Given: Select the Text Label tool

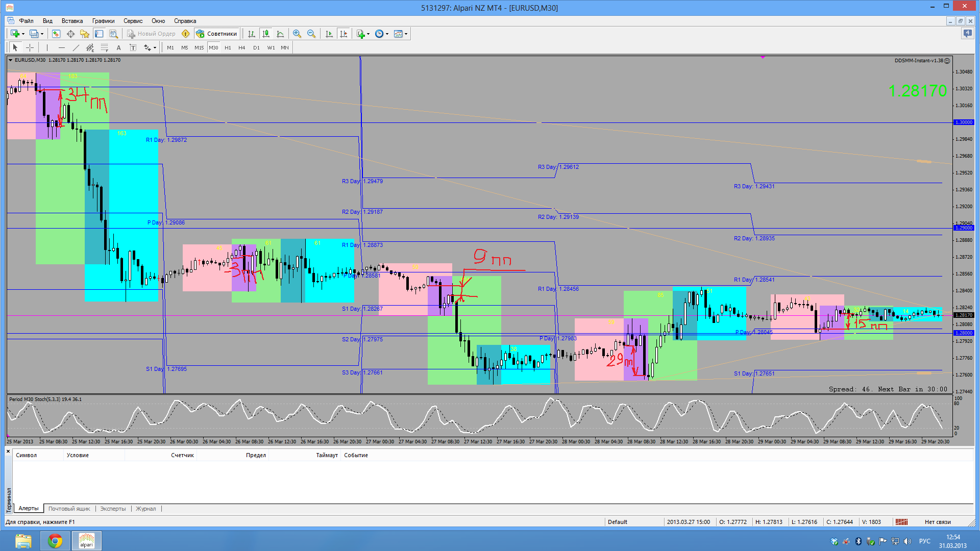Looking at the screenshot, I should coord(133,47).
